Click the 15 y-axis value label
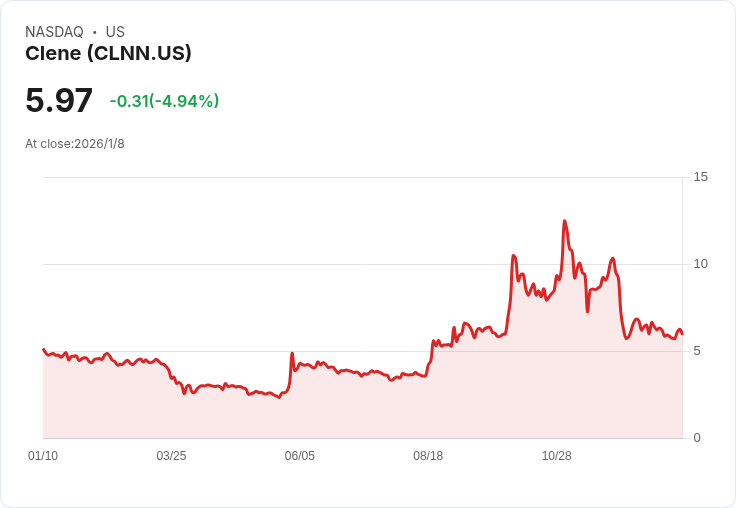This screenshot has width=736, height=508. tap(700, 177)
